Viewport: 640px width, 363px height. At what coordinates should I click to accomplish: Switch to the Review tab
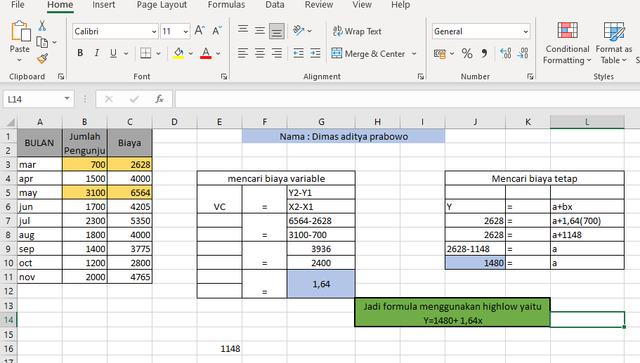pyautogui.click(x=319, y=5)
